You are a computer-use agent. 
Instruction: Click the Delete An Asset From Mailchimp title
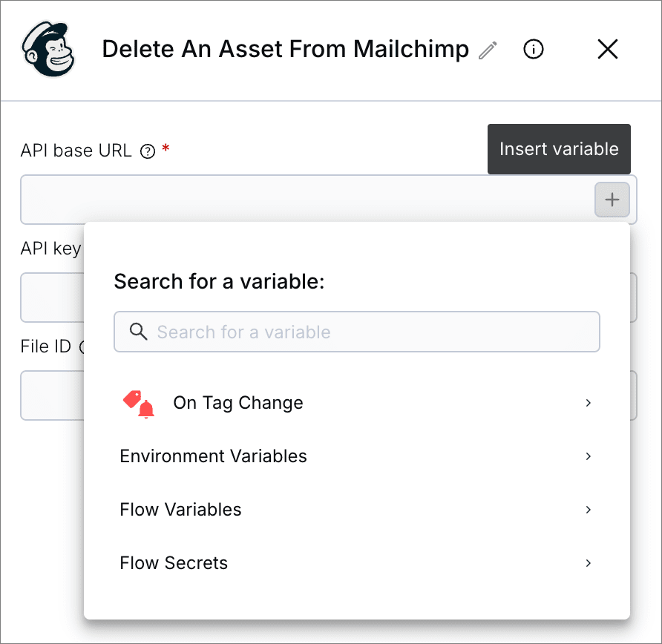(x=286, y=49)
